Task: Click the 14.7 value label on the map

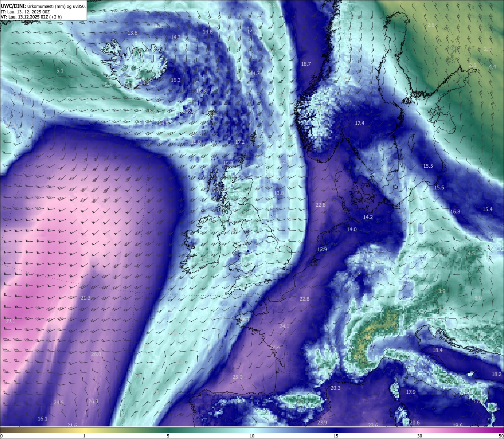Action: pyautogui.click(x=255, y=74)
